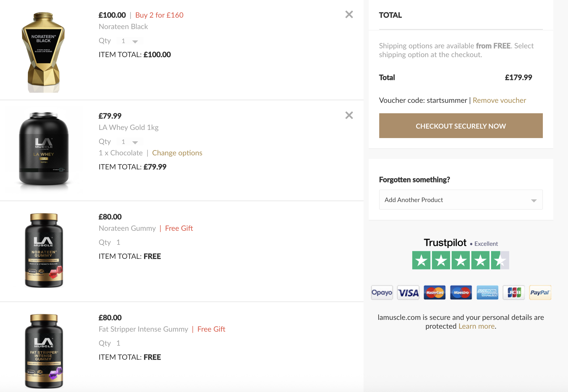Click the Opayo payment logo
568x392 pixels.
pyautogui.click(x=382, y=292)
